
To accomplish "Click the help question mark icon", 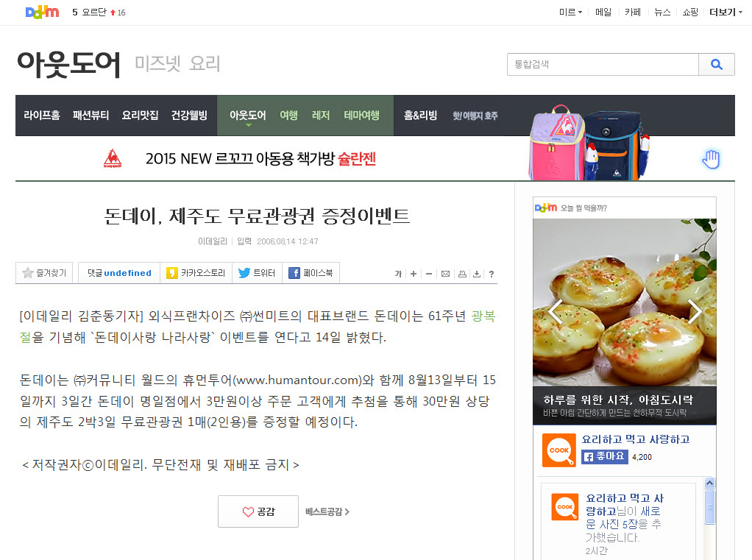I will point(492,274).
